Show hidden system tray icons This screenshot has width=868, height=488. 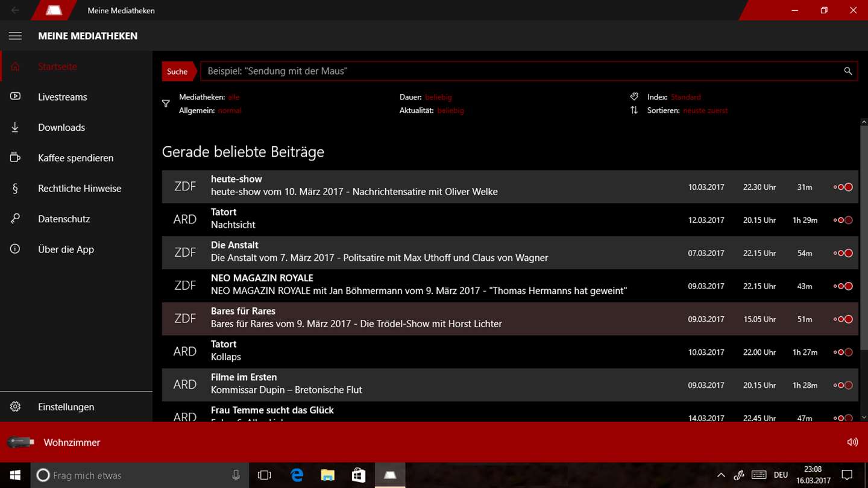721,475
